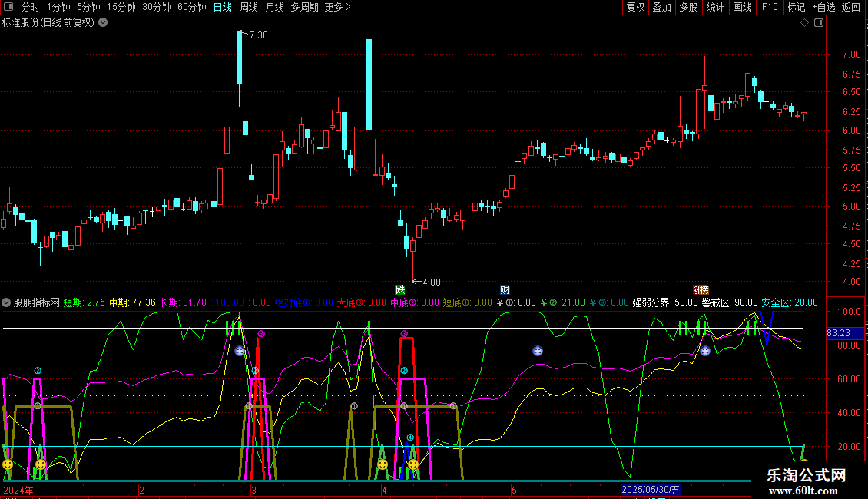
Task: Toggle 叠加 overlay mode
Action: 662,7
